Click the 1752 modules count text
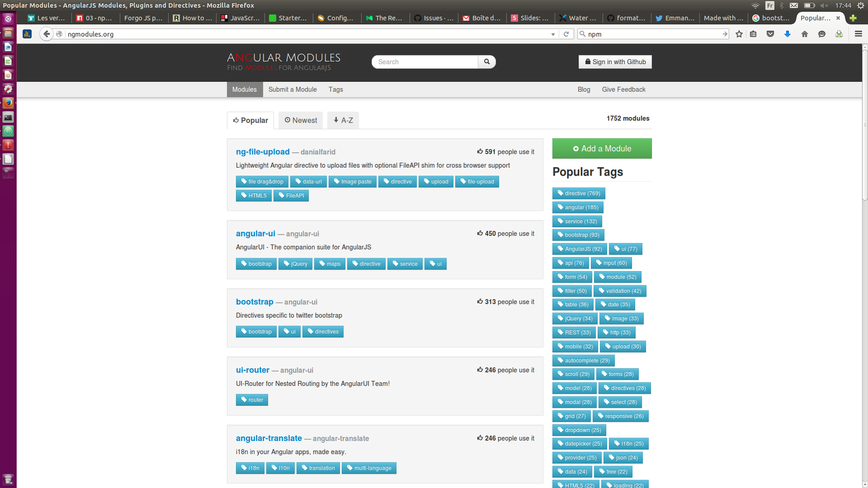The width and height of the screenshot is (868, 488). (628, 118)
